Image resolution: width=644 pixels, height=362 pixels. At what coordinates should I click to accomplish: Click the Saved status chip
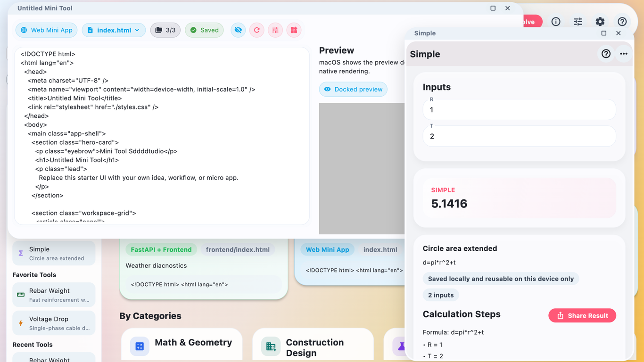tap(204, 30)
